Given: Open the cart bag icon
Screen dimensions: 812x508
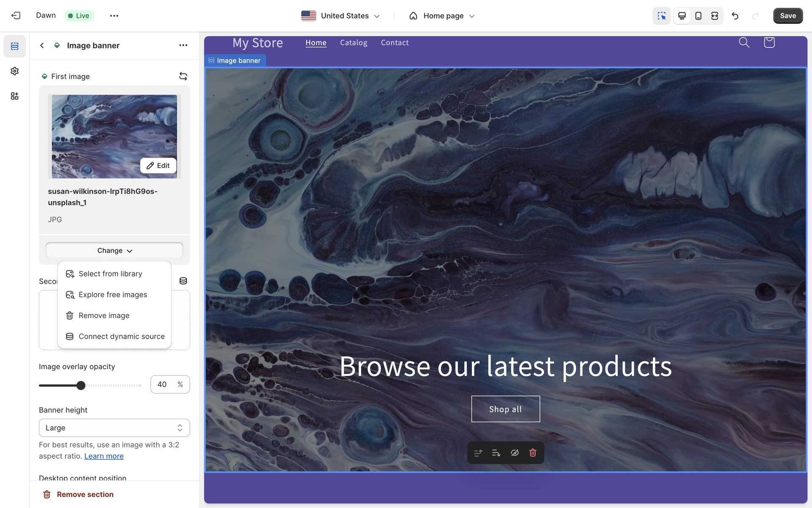Looking at the screenshot, I should click(x=769, y=42).
